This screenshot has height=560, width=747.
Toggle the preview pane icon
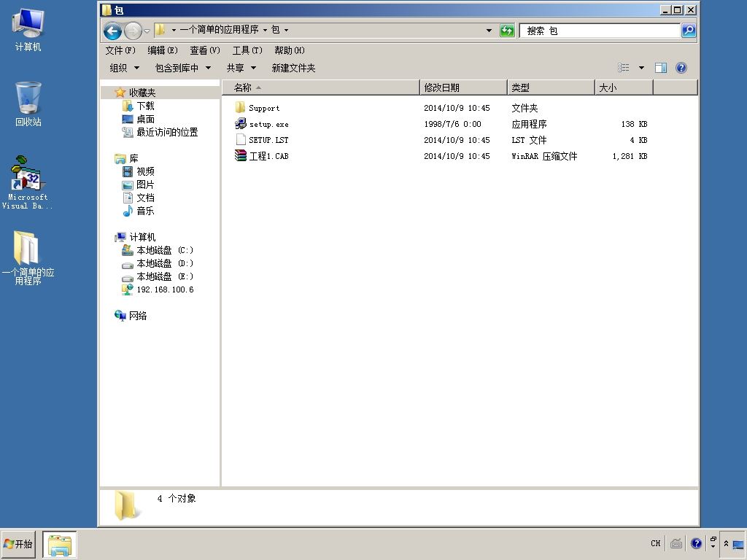click(661, 68)
